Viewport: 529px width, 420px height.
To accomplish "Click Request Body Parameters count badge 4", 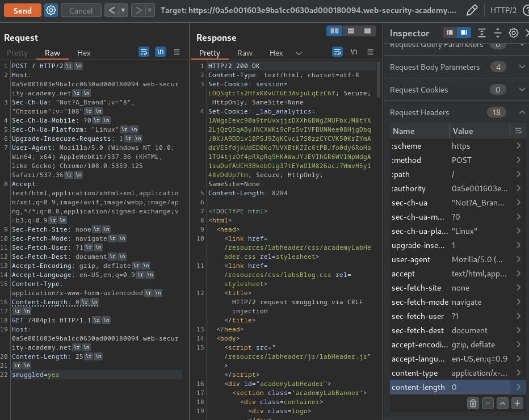I will coord(498,67).
